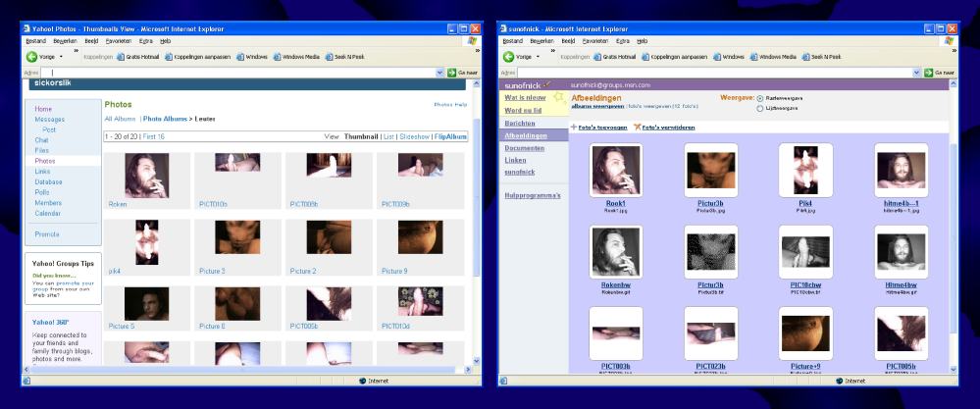This screenshot has width=980, height=409.
Task: Open the Bestand menu in Yahoo Photos window
Action: pyautogui.click(x=34, y=41)
